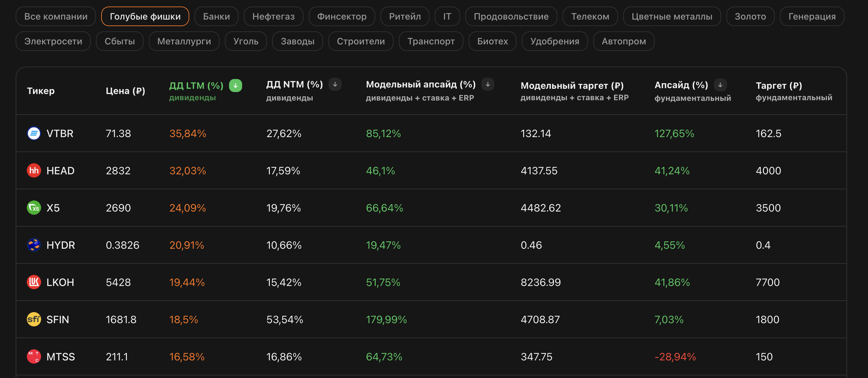Click the MTS logo beside MTSS ticker
Screen dimensions: 868x378
point(34,357)
